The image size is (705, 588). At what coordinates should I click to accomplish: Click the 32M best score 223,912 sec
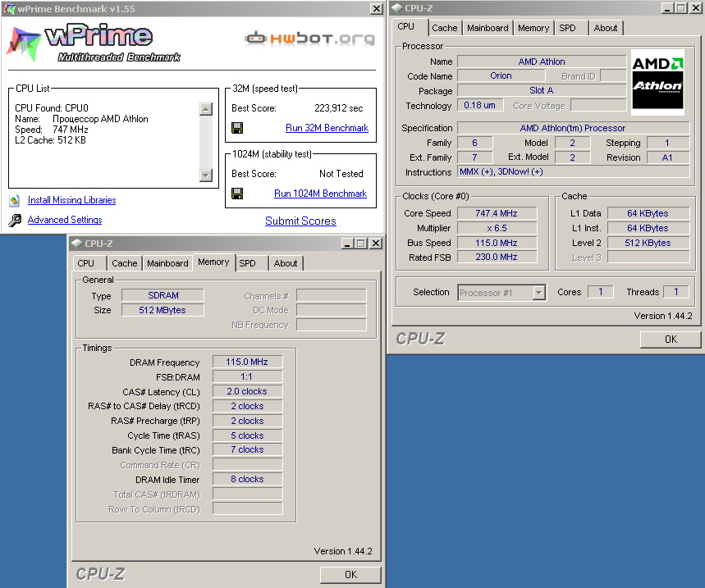339,108
